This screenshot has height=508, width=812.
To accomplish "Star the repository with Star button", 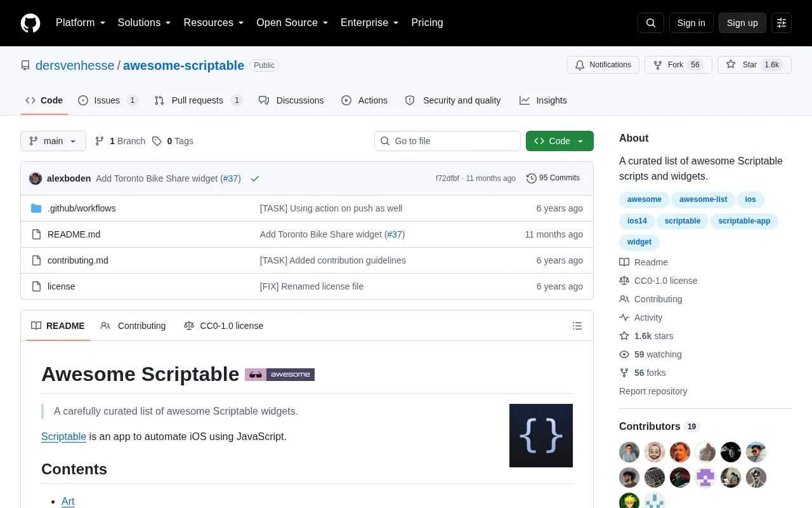I will (754, 65).
